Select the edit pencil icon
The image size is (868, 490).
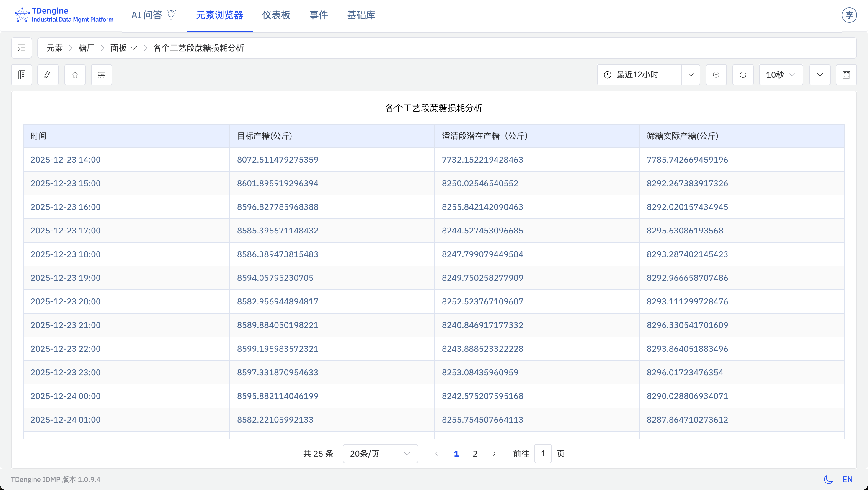click(48, 74)
